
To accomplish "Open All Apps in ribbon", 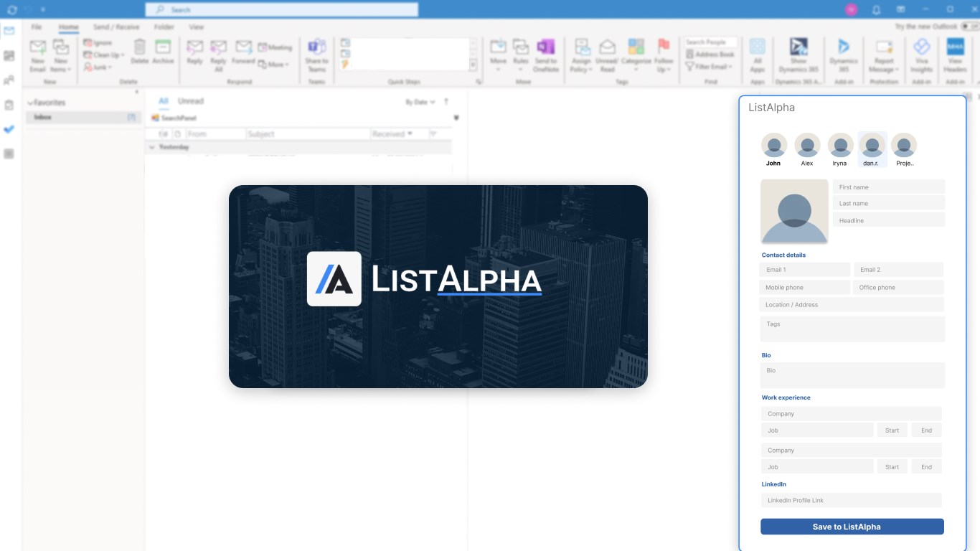I will (757, 55).
